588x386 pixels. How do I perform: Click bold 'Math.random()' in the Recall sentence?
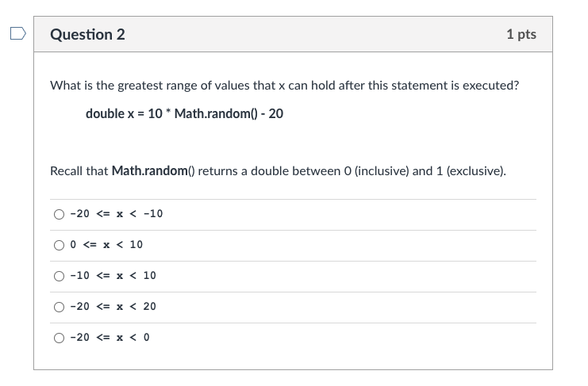[x=153, y=170]
